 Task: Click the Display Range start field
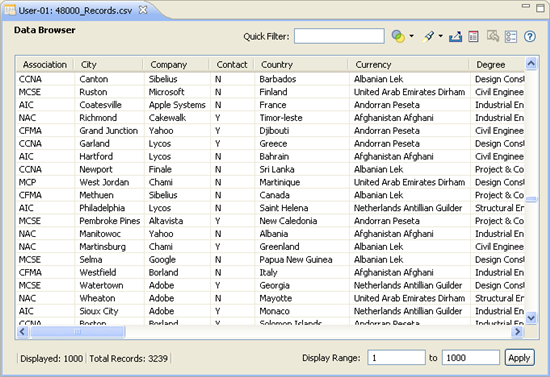pos(396,358)
